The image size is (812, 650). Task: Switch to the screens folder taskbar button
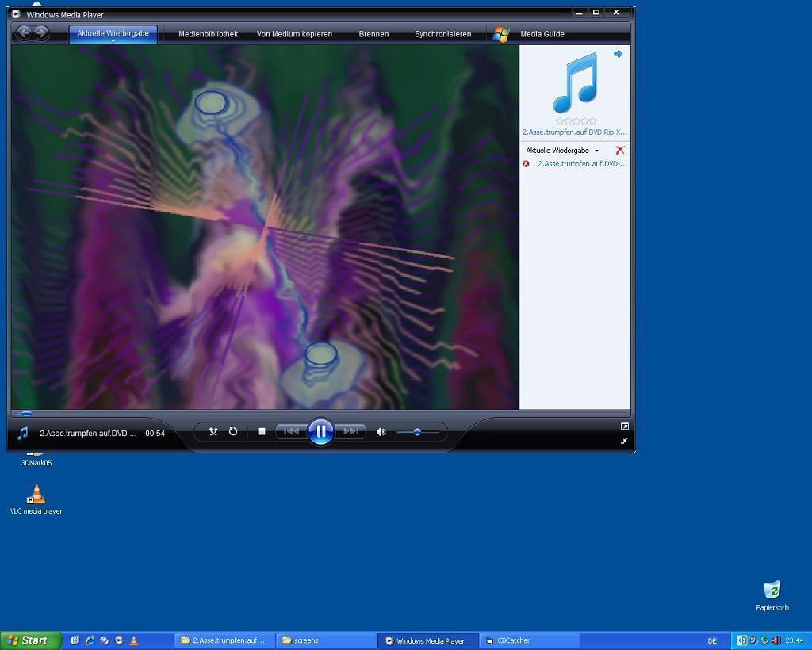coord(326,640)
